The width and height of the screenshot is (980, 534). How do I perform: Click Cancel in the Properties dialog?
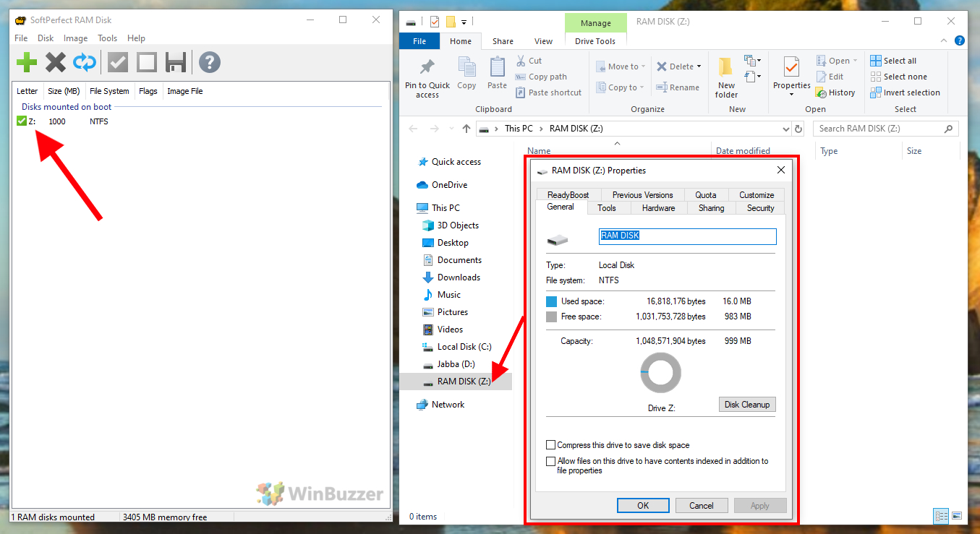[701, 506]
